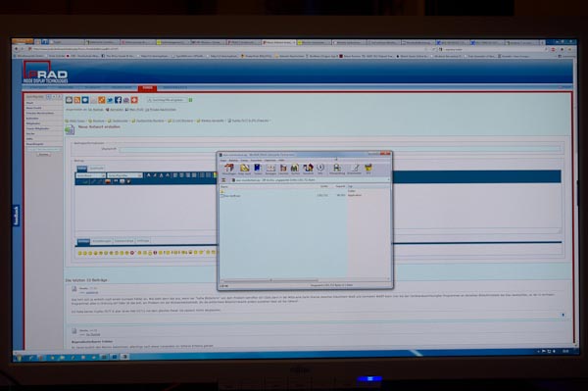Open the Dateianhänge attachments tab
This screenshot has width=588, height=391.
coord(123,241)
